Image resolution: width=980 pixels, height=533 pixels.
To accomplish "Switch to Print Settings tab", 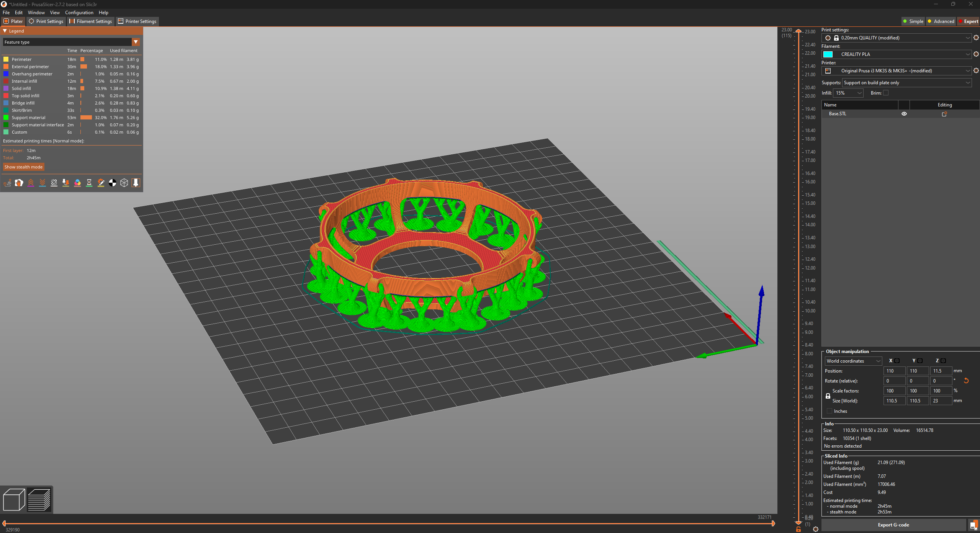I will click(46, 21).
